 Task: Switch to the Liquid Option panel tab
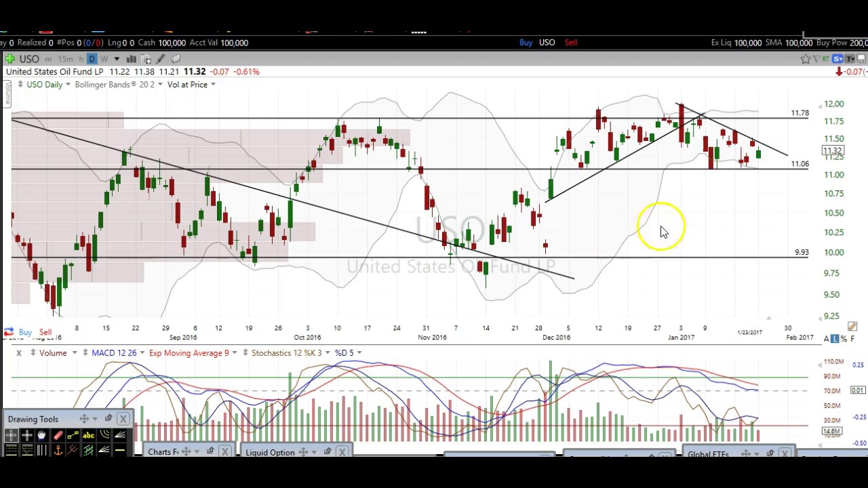tap(270, 452)
